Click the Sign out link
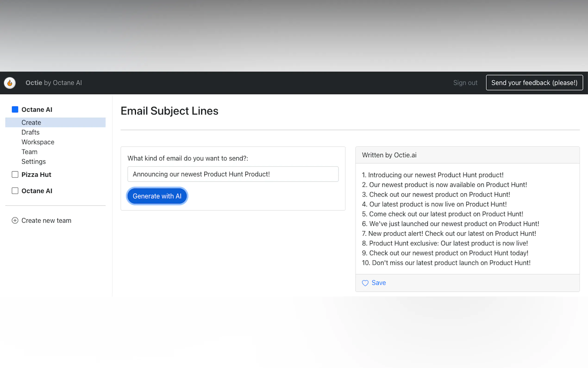Image resolution: width=588 pixels, height=368 pixels. [465, 83]
